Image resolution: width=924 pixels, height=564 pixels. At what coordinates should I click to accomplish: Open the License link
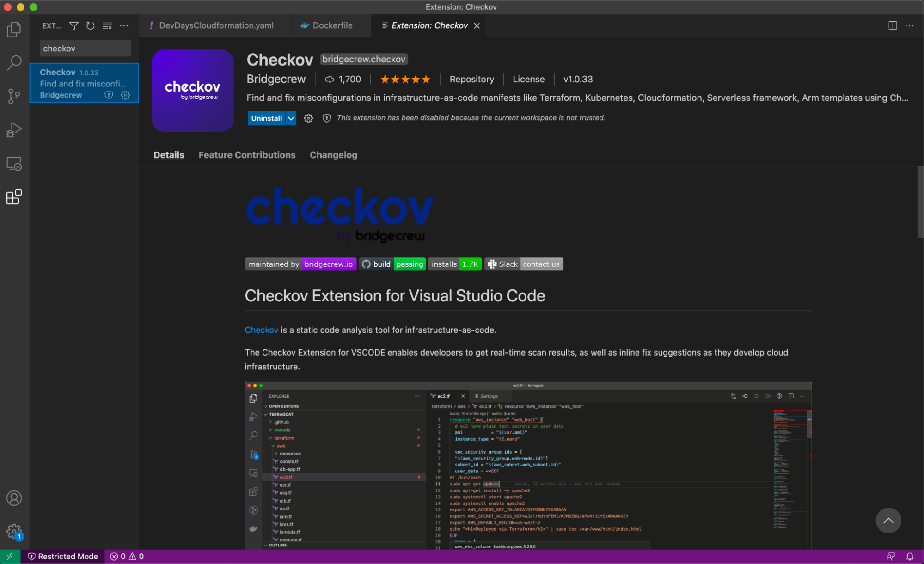coord(528,80)
